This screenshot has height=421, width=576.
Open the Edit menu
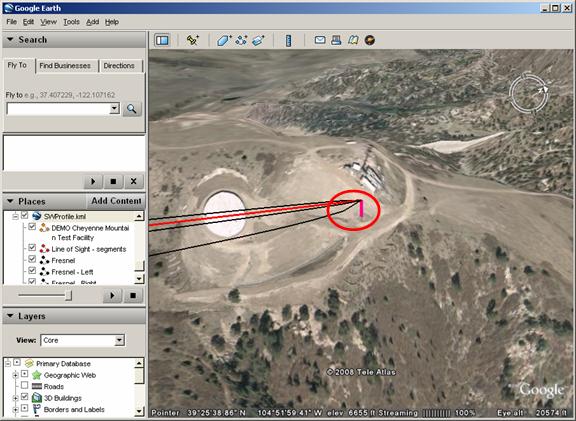pyautogui.click(x=28, y=22)
